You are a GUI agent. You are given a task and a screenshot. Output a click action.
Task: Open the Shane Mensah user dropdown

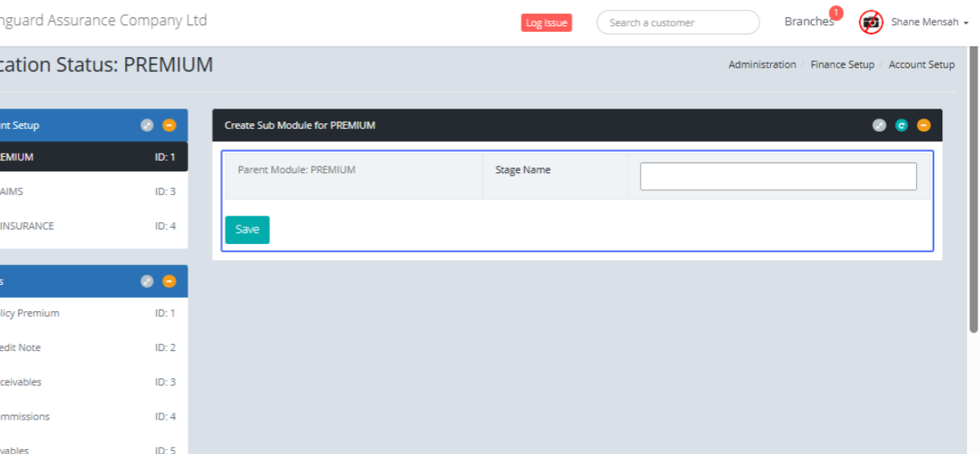tap(929, 22)
